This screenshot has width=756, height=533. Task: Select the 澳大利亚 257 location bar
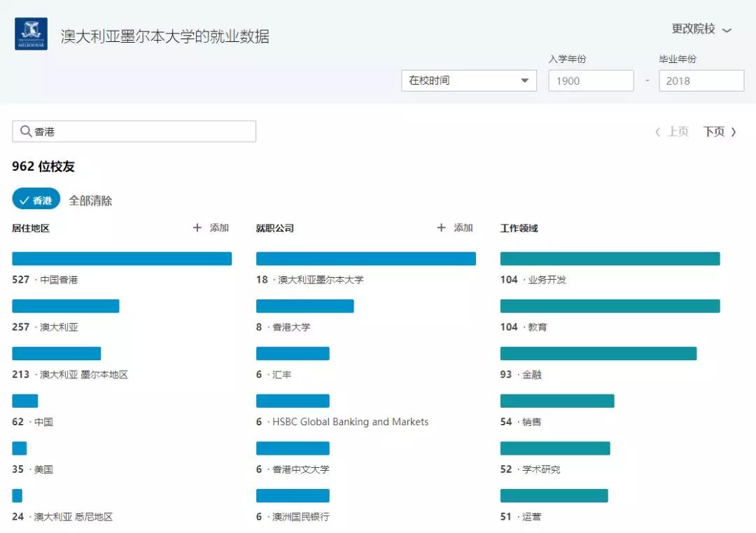66,306
